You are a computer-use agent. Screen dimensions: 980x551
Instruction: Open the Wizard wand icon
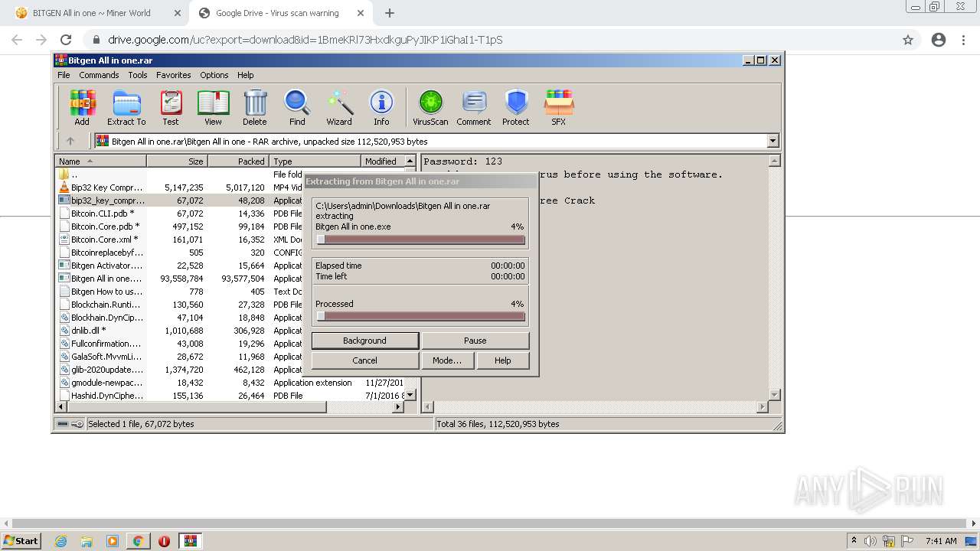click(339, 107)
